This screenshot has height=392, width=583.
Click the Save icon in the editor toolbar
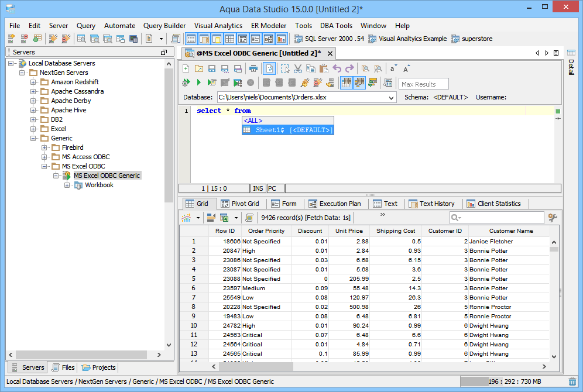click(212, 68)
